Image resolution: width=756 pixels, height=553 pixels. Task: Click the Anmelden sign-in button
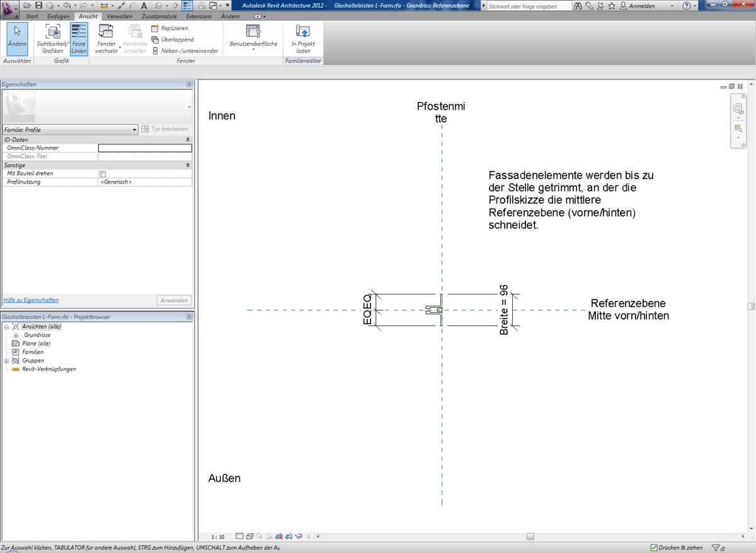point(638,6)
